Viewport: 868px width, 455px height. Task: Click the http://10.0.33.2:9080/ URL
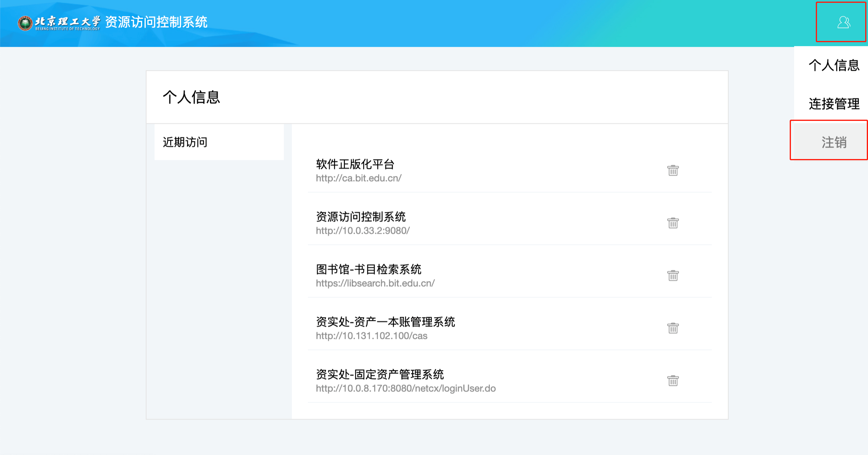pos(363,231)
